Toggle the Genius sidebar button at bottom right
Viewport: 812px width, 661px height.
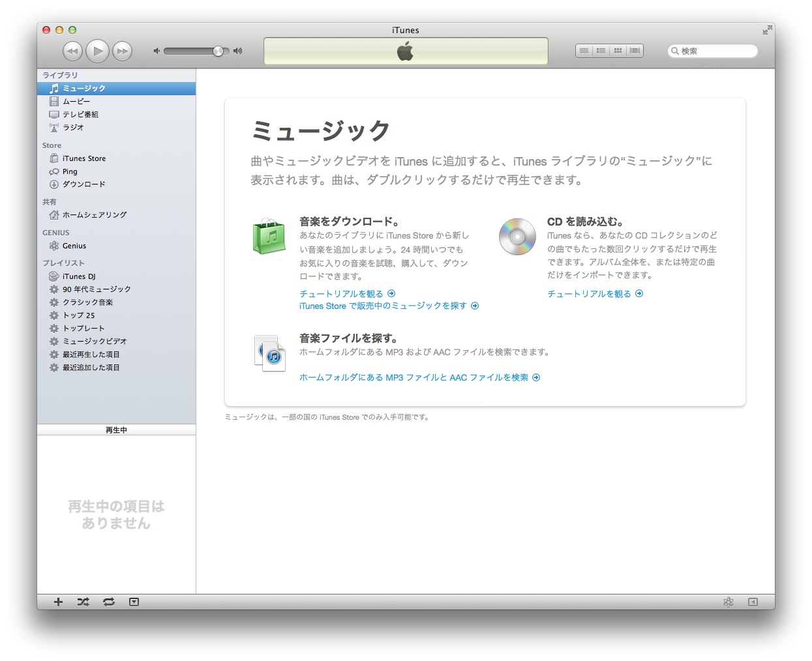[x=753, y=602]
